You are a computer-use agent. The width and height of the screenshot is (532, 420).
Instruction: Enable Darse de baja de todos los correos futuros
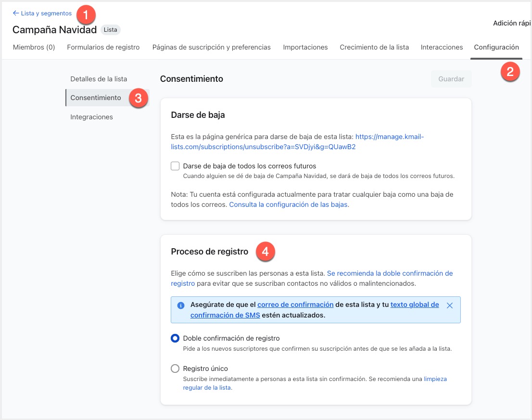(175, 166)
